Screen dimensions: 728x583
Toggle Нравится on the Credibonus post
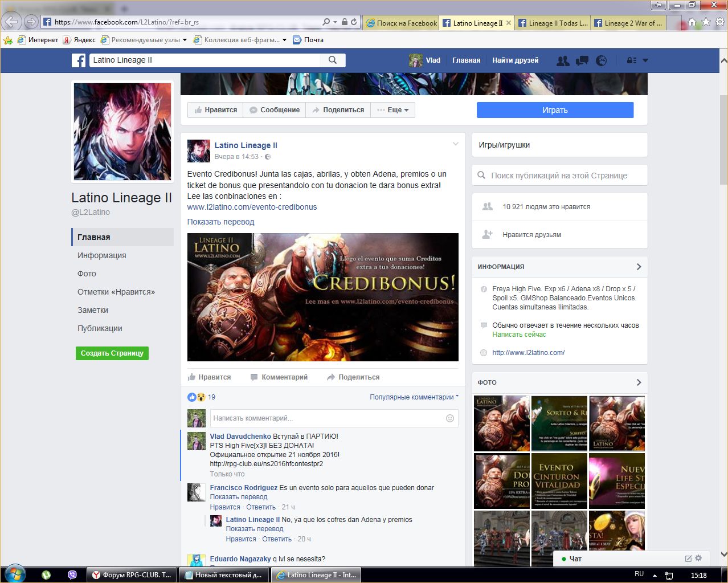(209, 377)
